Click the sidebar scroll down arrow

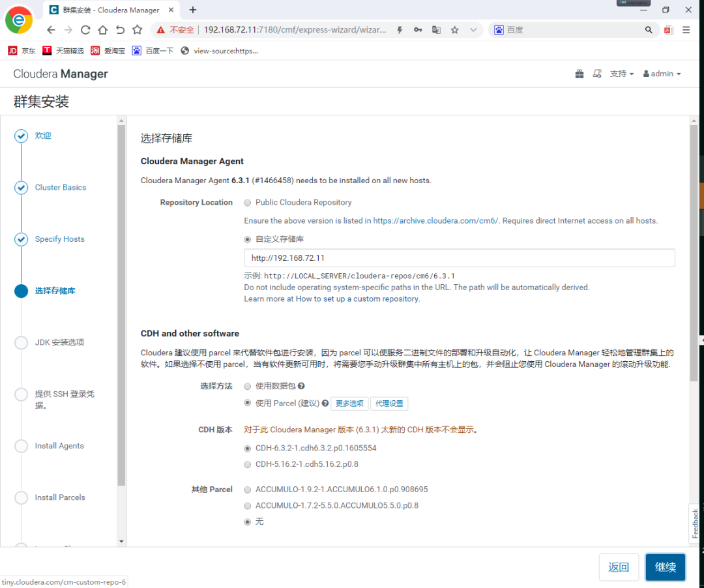point(121,541)
